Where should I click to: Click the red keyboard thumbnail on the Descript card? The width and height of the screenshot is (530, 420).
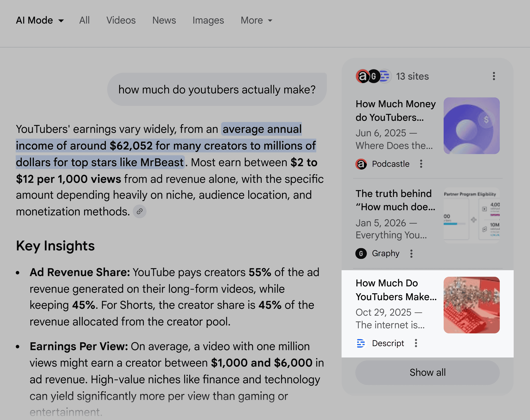tap(471, 305)
